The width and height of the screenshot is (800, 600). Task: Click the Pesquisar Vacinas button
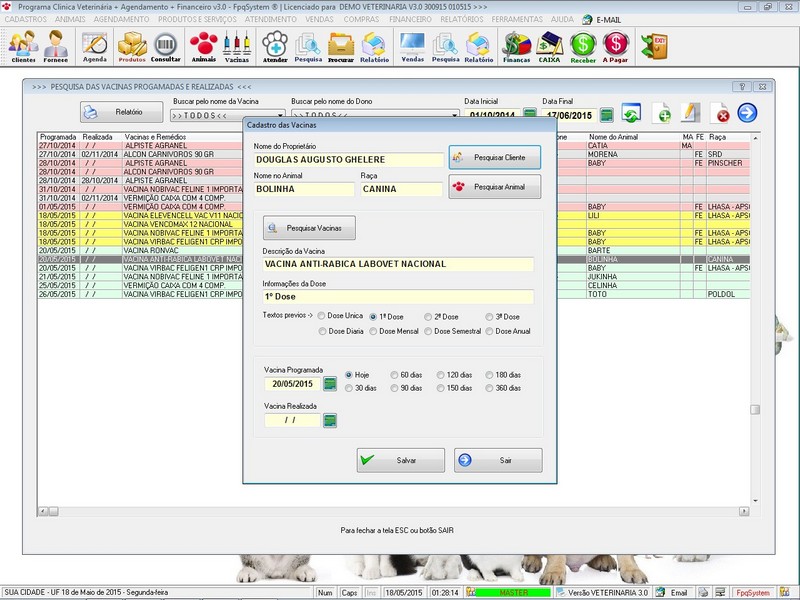pos(309,228)
